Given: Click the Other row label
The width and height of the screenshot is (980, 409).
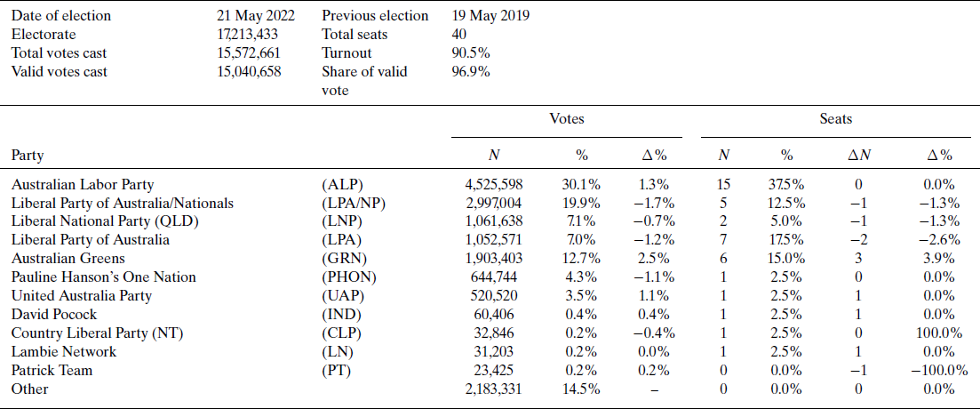Looking at the screenshot, I should point(29,389).
